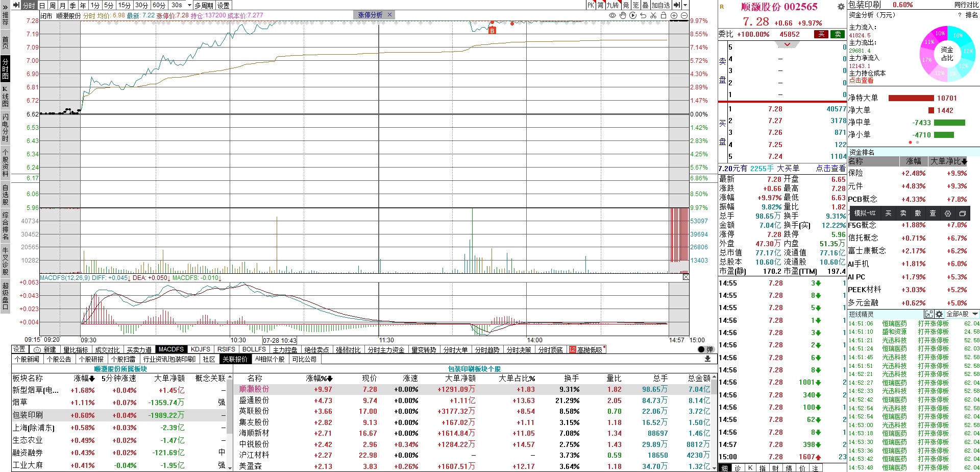Switch to 60分 period tab
This screenshot has height=472, width=980.
click(159, 5)
